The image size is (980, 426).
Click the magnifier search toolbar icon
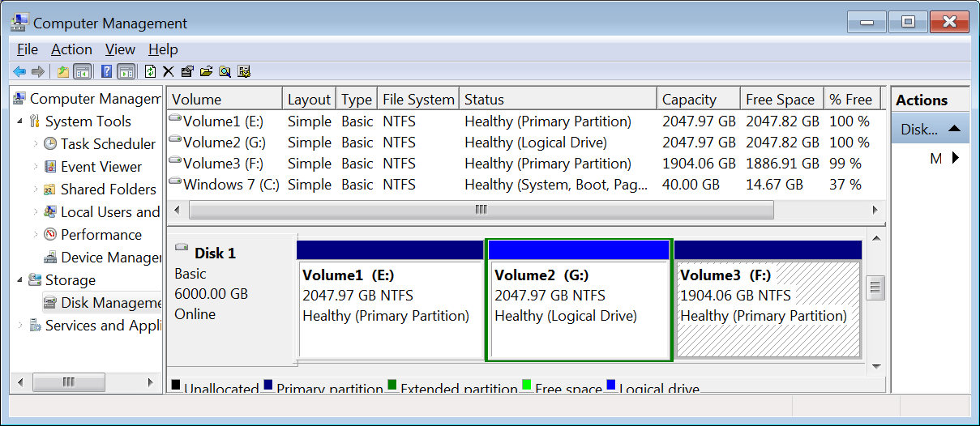pyautogui.click(x=225, y=71)
